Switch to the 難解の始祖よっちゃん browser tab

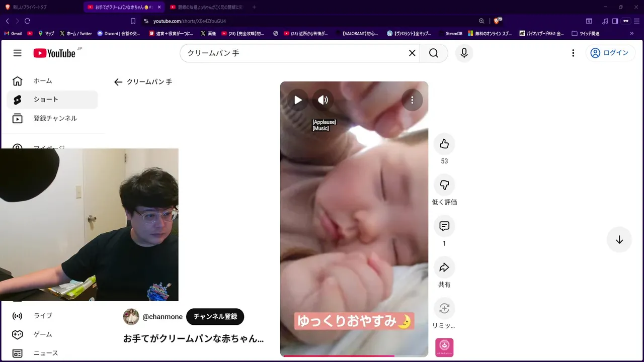point(206,7)
